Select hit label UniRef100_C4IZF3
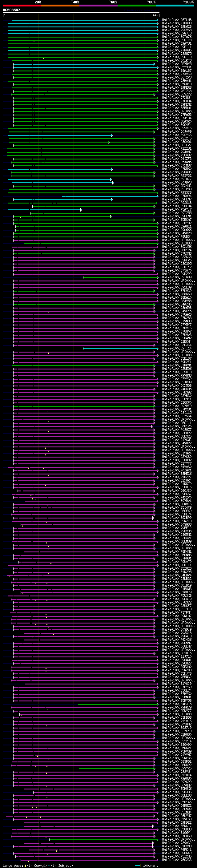The height and width of the screenshot is (868, 197). click(177, 159)
